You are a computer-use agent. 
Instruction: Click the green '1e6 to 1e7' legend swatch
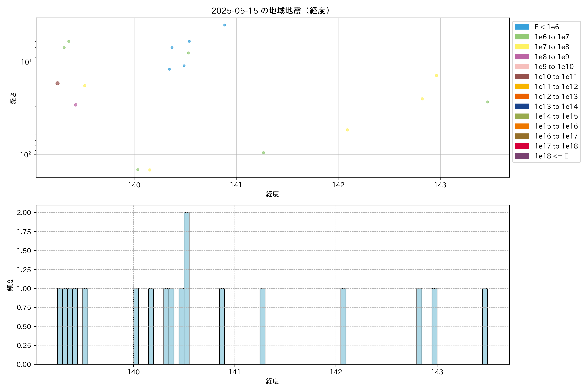[x=522, y=37]
